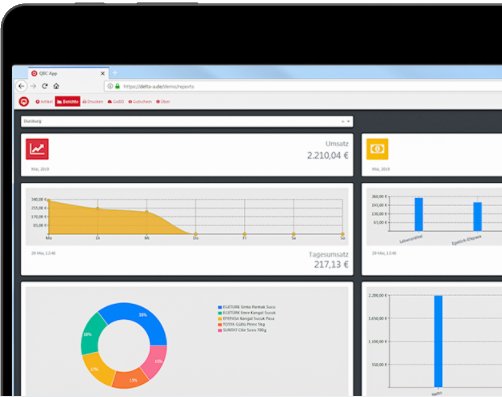This screenshot has height=397, width=502.
Task: Open a new browser tab with plus
Action: (115, 73)
